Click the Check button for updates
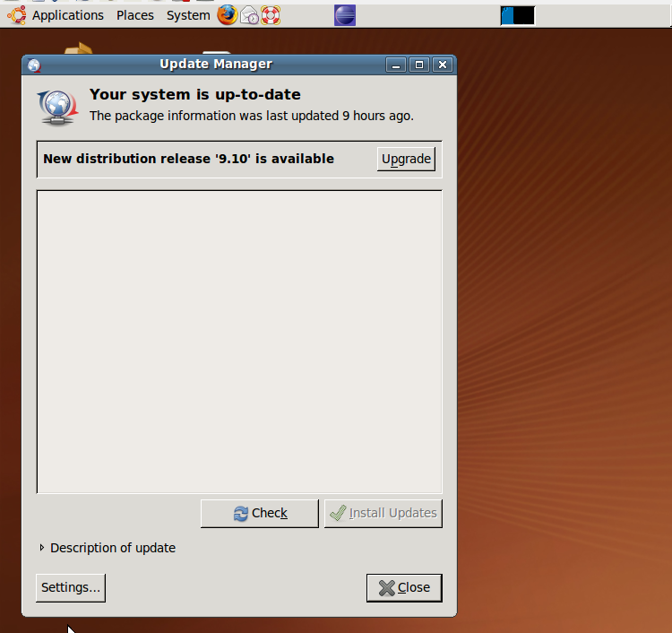The image size is (672, 633). 260,514
